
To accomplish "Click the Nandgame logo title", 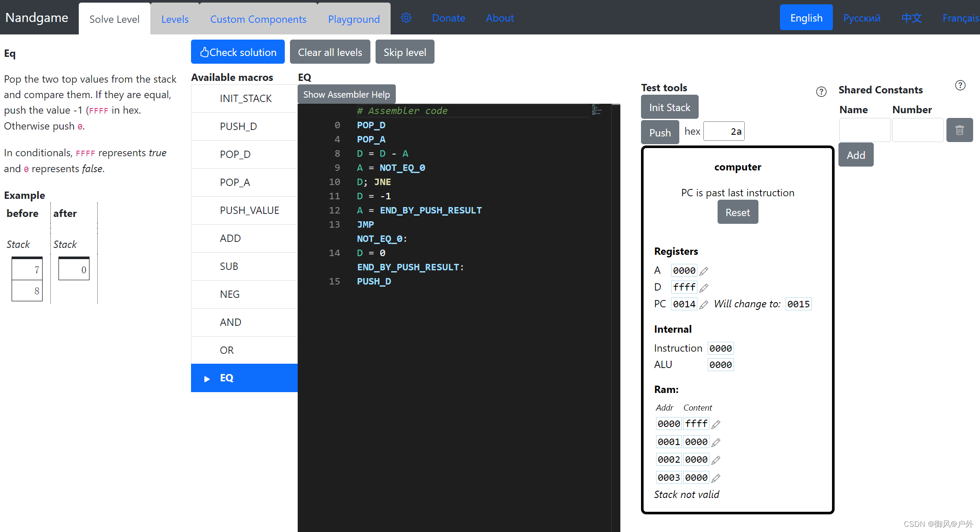I will pyautogui.click(x=37, y=17).
